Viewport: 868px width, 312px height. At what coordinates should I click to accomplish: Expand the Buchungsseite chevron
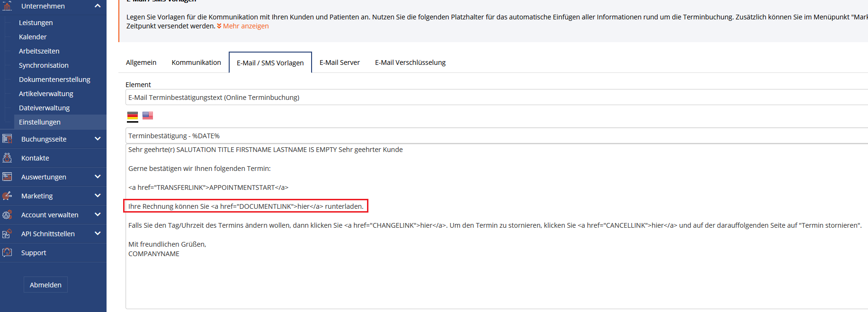click(98, 139)
